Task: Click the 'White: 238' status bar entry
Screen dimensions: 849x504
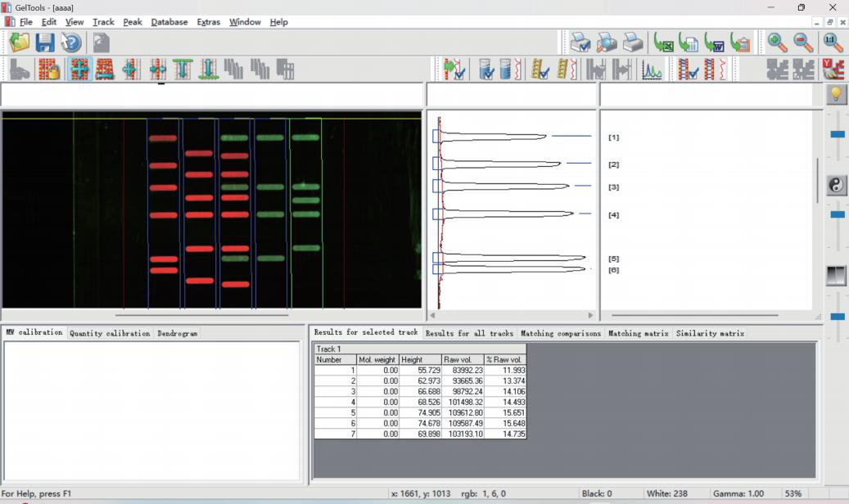Action: coord(666,493)
